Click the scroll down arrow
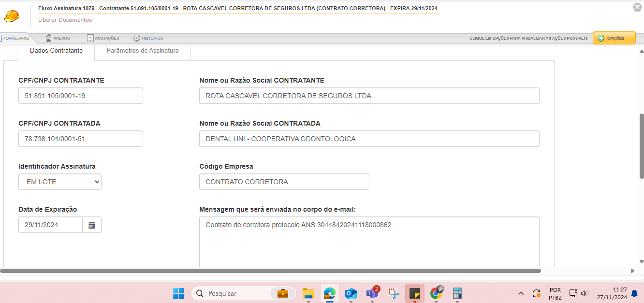Image resolution: width=644 pixels, height=303 pixels. point(642,261)
